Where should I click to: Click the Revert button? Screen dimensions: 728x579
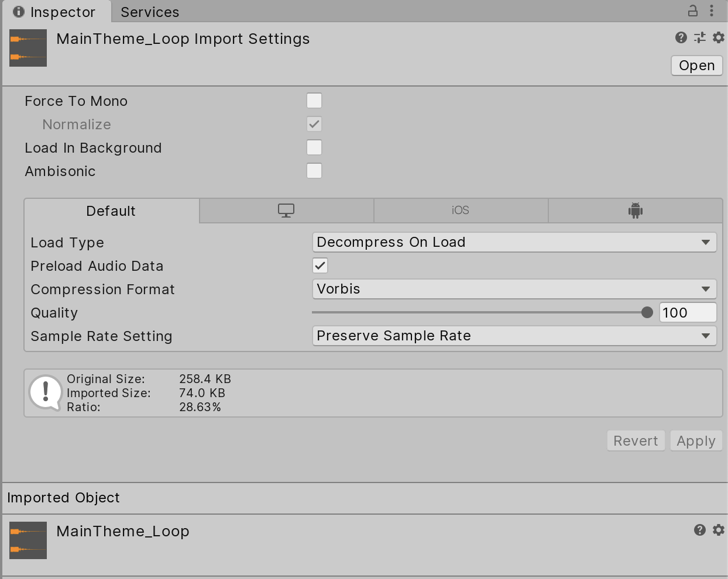tap(636, 440)
